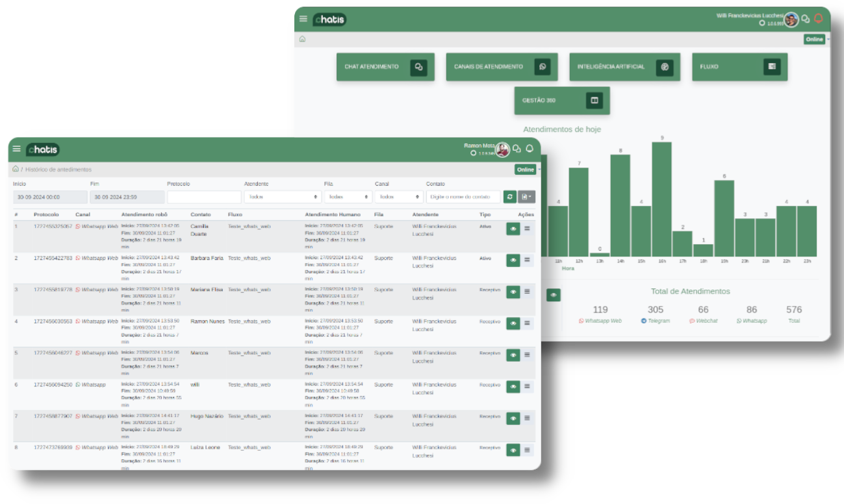Screen dimensions: 844x504
Task: Open actions list for Ramon Nunes row
Action: pos(527,323)
